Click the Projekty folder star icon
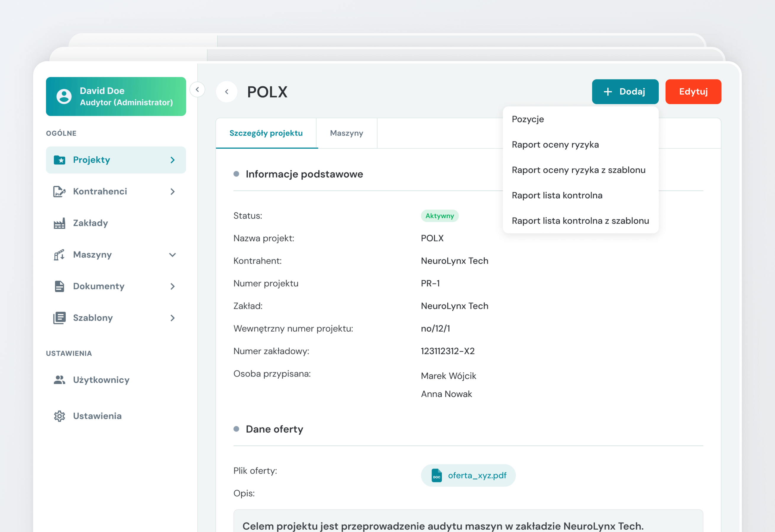The height and width of the screenshot is (532, 775). coord(60,160)
